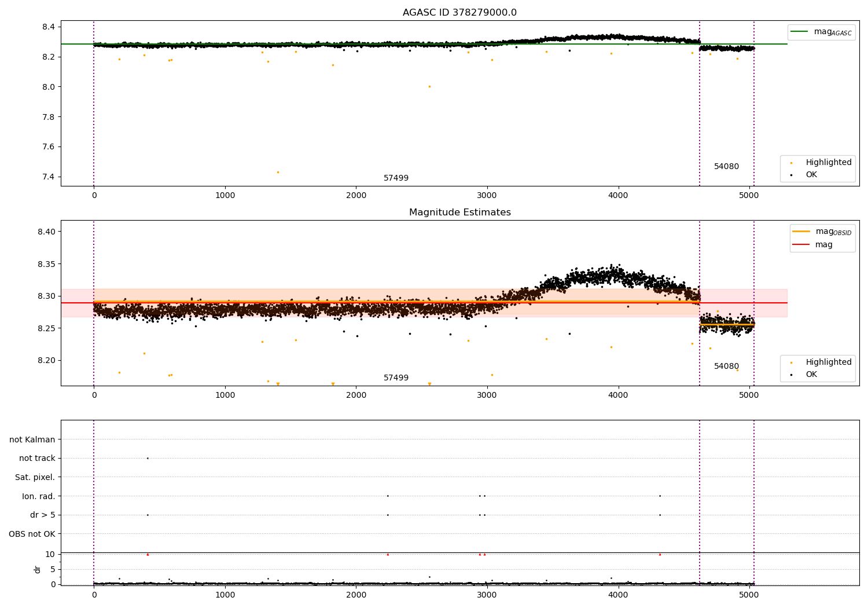Click the 'dr > 5' row label

pos(43,515)
